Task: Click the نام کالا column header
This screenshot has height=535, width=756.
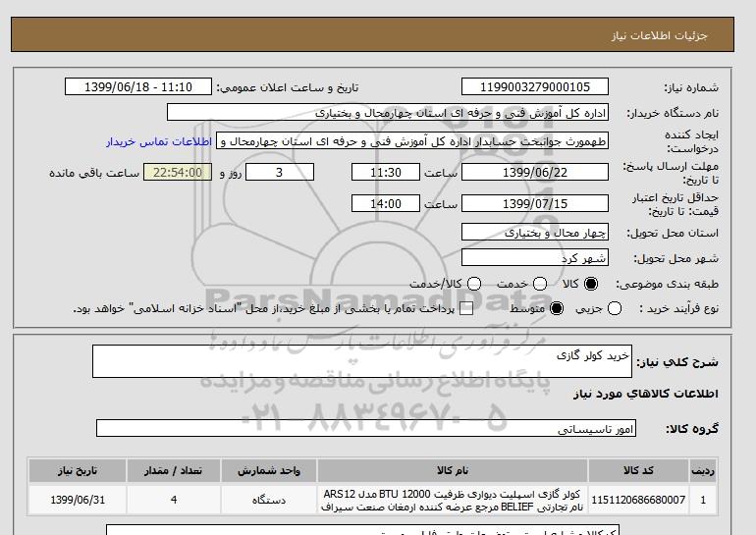Action: (453, 470)
